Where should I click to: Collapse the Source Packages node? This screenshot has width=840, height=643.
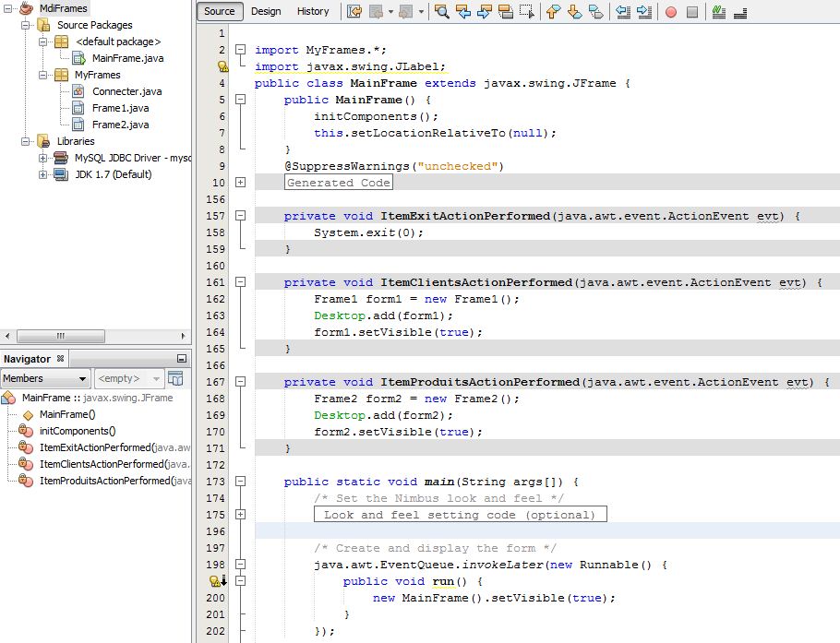tap(25, 25)
